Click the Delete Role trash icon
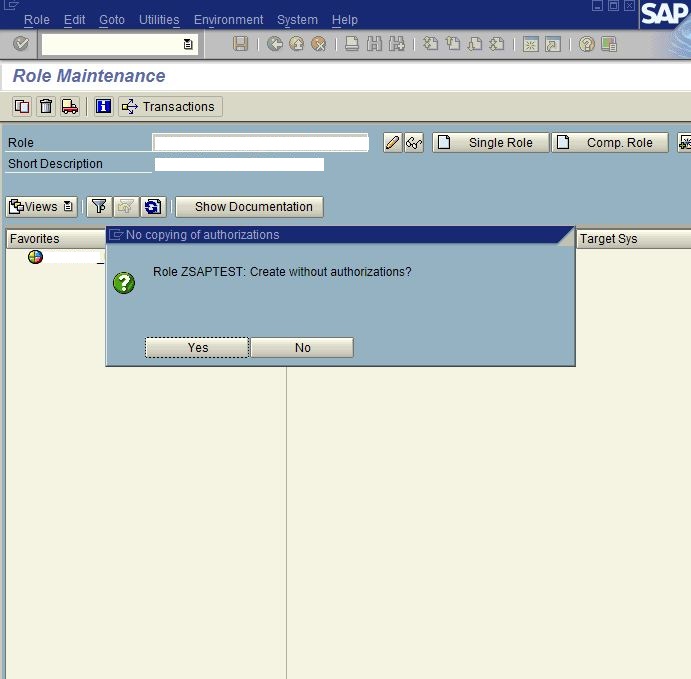The width and height of the screenshot is (691, 679). (46, 107)
